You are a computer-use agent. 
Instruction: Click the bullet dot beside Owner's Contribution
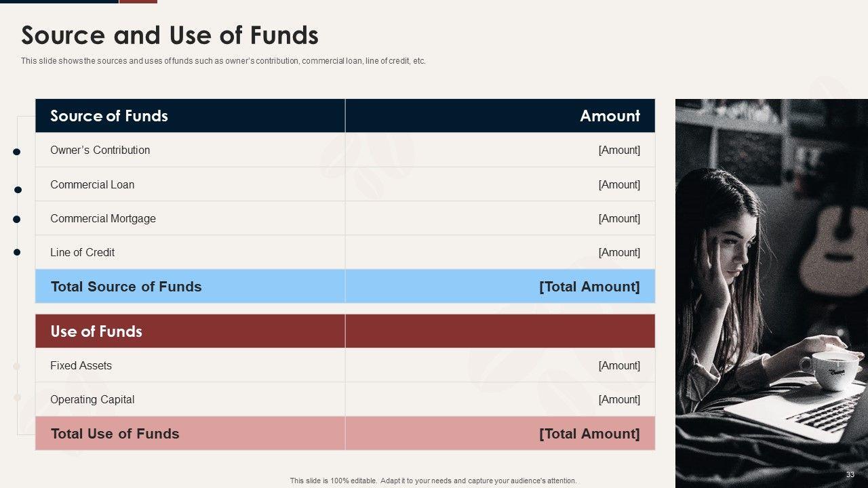coord(17,152)
